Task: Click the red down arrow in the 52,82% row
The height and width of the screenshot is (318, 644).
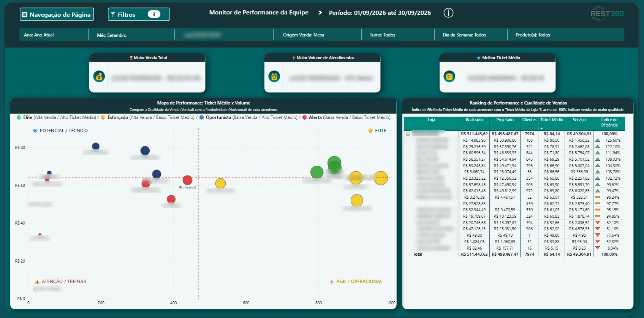Action: click(x=598, y=242)
